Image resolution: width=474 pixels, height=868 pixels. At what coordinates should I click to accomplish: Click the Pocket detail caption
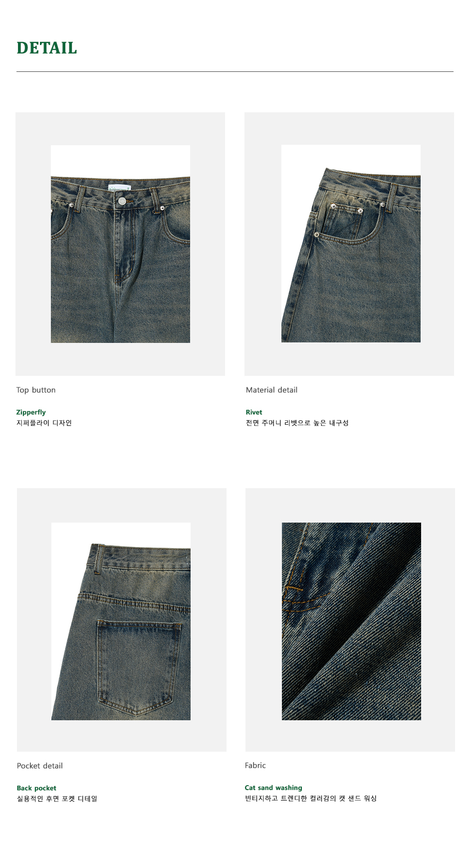click(x=40, y=766)
